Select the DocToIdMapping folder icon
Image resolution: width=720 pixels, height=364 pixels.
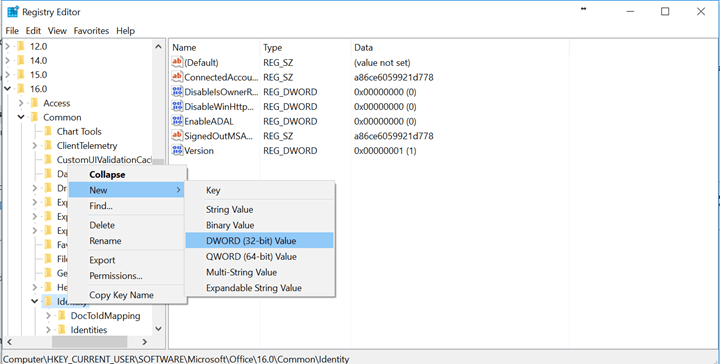click(62, 316)
